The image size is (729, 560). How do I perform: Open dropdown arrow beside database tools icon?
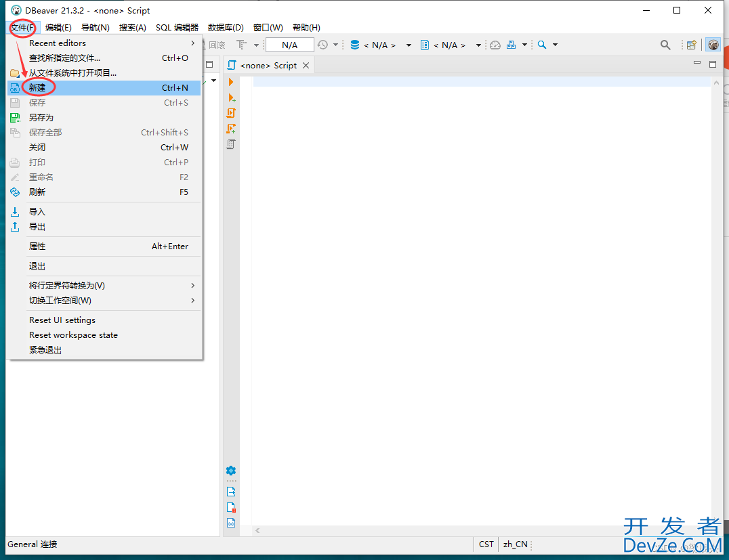point(524,45)
